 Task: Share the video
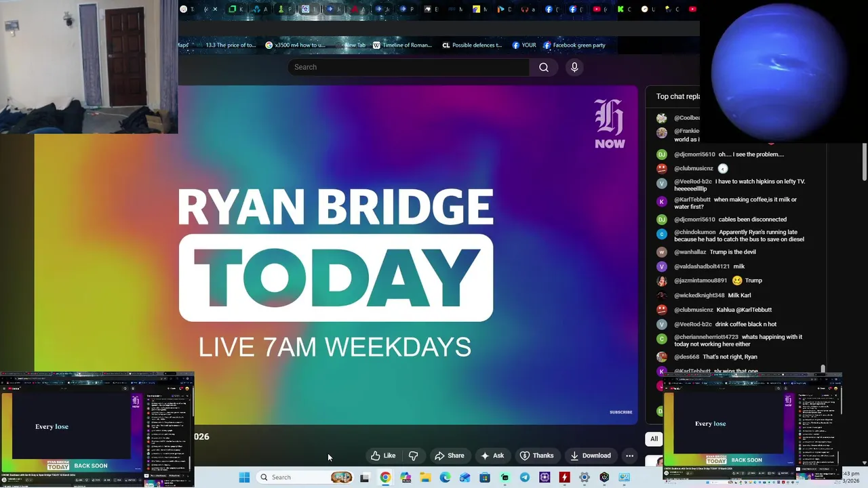pyautogui.click(x=450, y=455)
